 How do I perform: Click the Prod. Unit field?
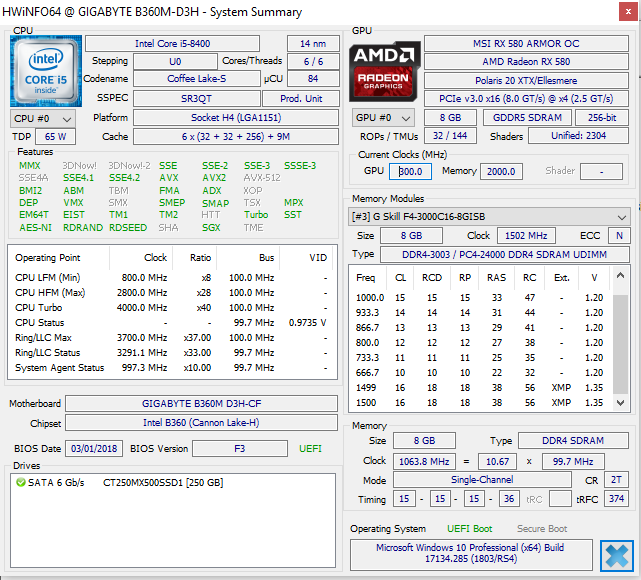(x=301, y=99)
